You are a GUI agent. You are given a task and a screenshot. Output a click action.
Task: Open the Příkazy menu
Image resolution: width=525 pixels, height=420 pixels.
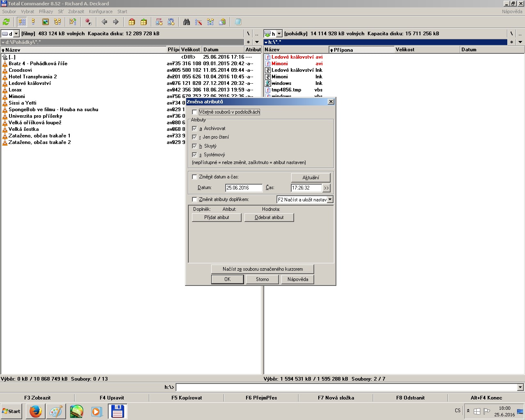tap(46, 11)
